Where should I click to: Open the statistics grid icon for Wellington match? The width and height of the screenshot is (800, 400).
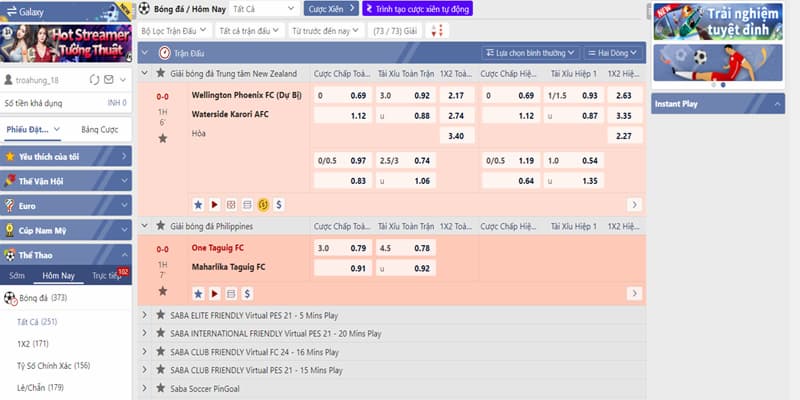(x=231, y=205)
